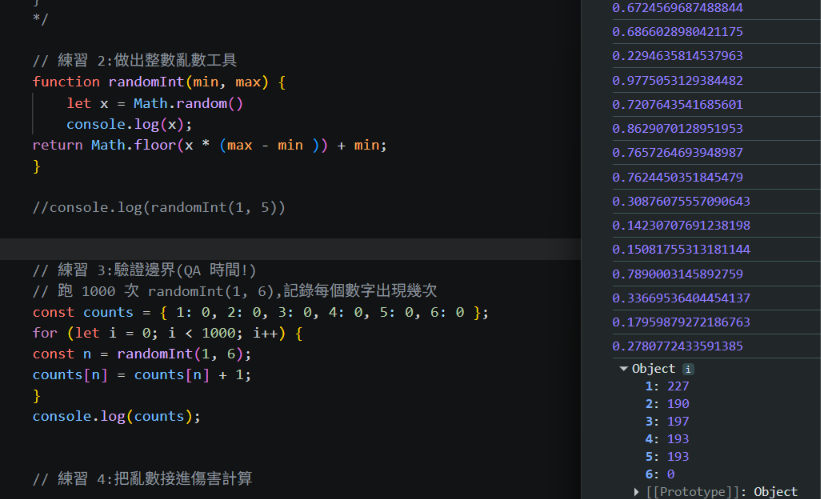Viewport: 821px width, 499px height.
Task: Select the console value 0.7657264693948987
Action: pos(678,153)
